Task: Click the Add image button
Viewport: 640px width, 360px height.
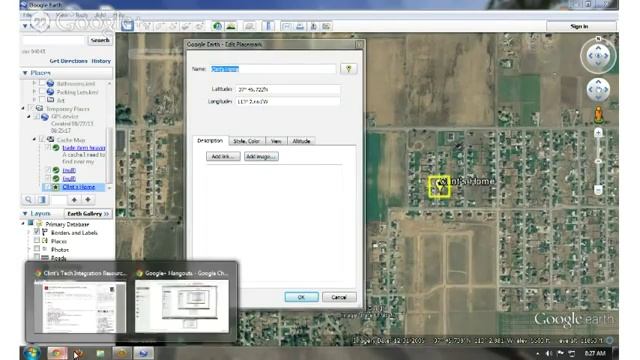Action: 261,156
